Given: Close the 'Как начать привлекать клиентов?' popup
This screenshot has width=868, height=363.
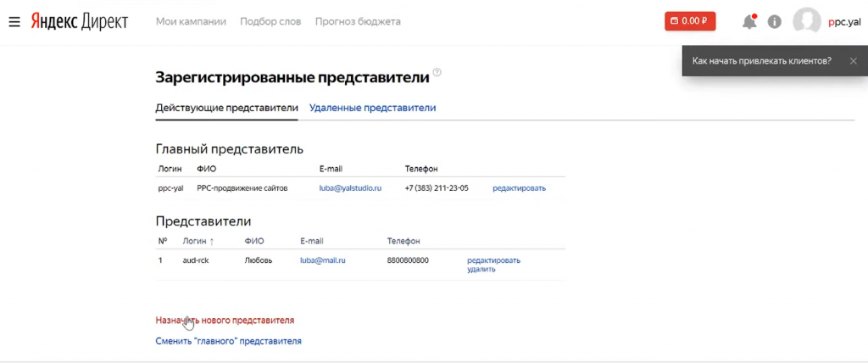Looking at the screenshot, I should (x=853, y=61).
